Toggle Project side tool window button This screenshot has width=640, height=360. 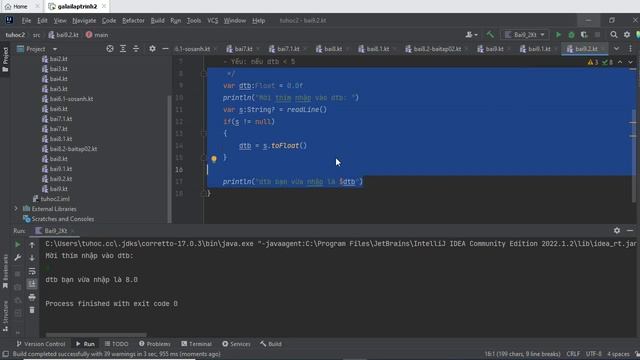5,60
